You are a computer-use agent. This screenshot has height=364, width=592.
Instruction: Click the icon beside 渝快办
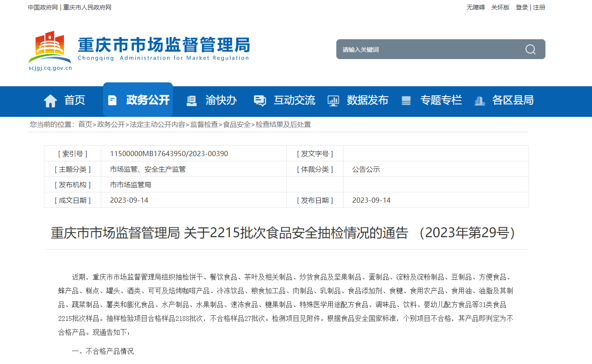(x=191, y=100)
